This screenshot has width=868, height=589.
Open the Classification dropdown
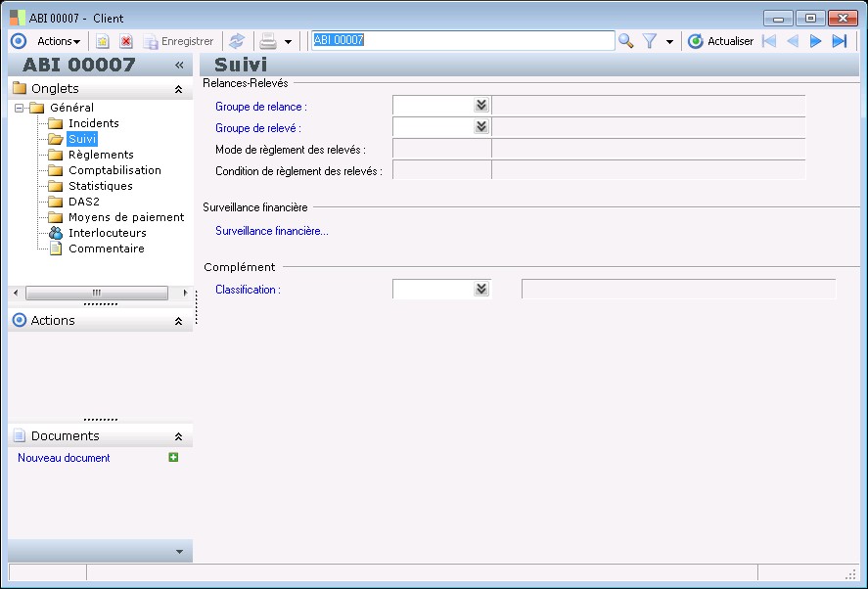click(x=481, y=289)
